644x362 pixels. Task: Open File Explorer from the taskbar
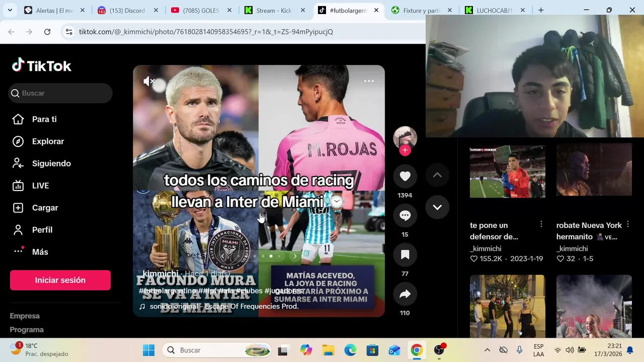point(328,350)
